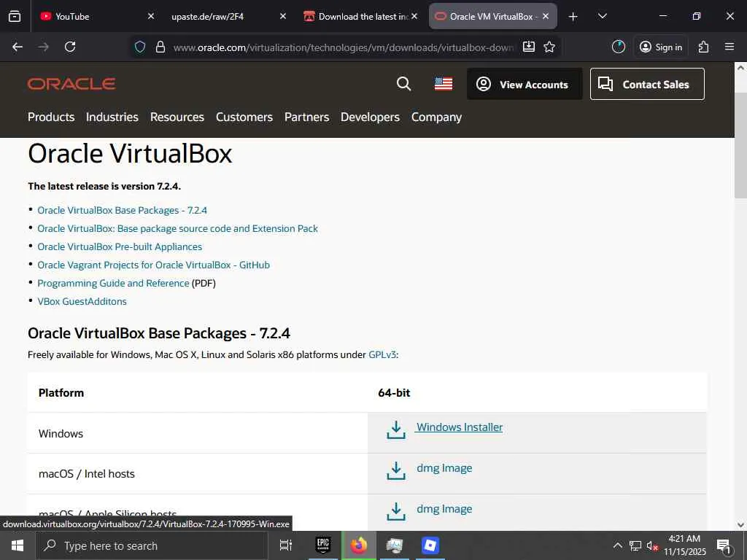The width and height of the screenshot is (747, 560).
Task: Click the page vertical scrollbar thumb
Action: point(740,145)
